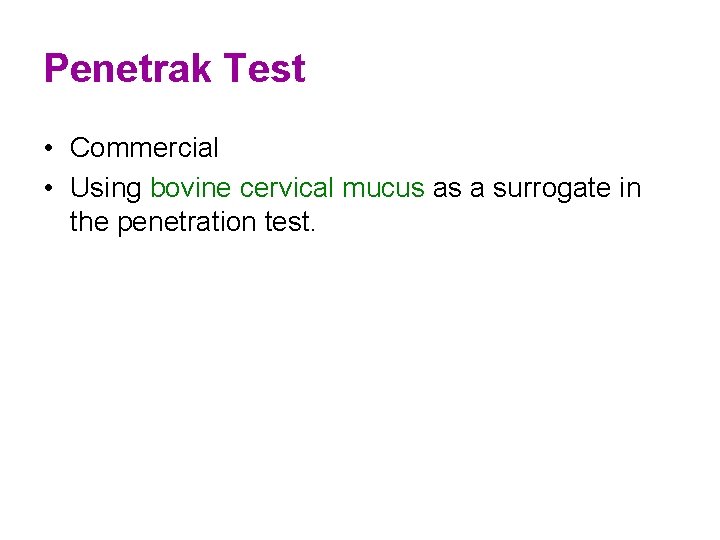
Task: Click the word penetration in second line
Action: [187, 223]
